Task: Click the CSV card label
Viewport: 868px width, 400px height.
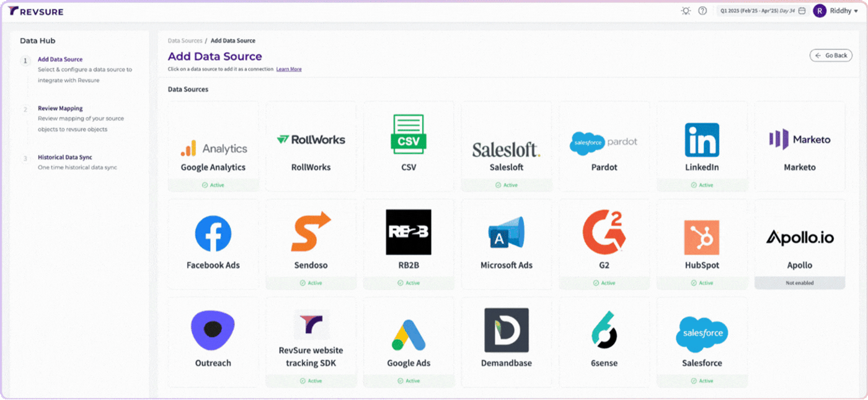Action: pyautogui.click(x=409, y=167)
